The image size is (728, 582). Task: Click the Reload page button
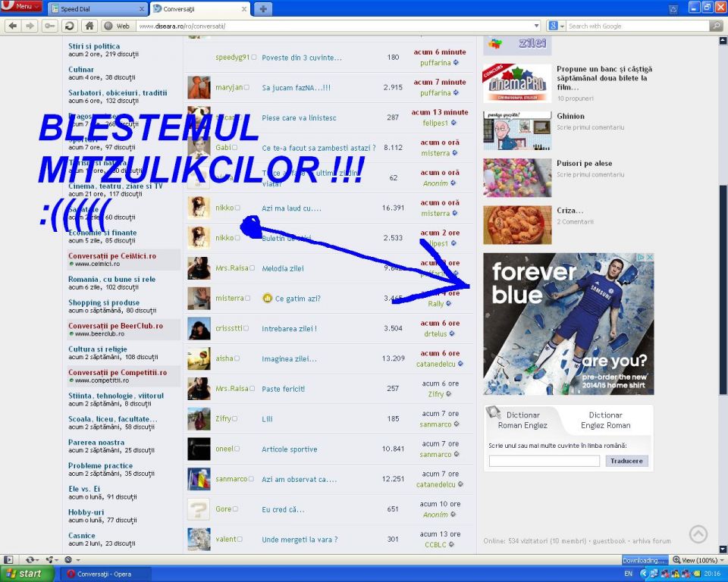(x=70, y=26)
